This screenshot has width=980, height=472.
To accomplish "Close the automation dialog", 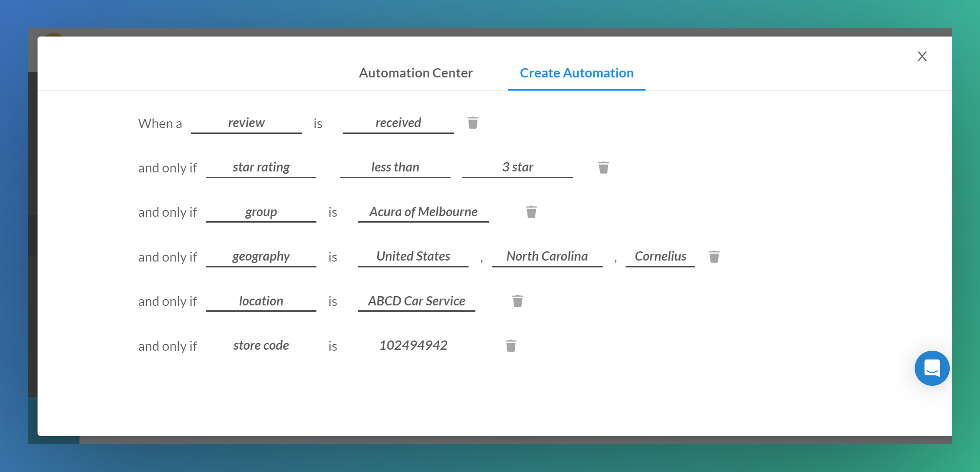I will (x=921, y=57).
